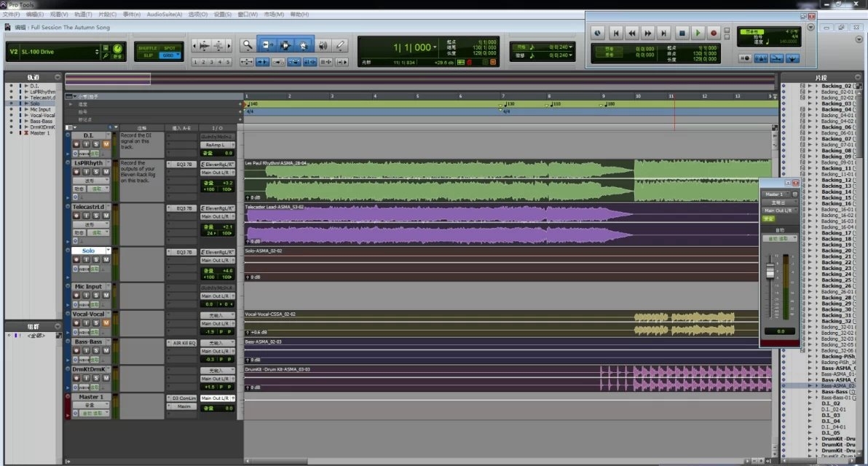Click the Stop button in transport

682,33
